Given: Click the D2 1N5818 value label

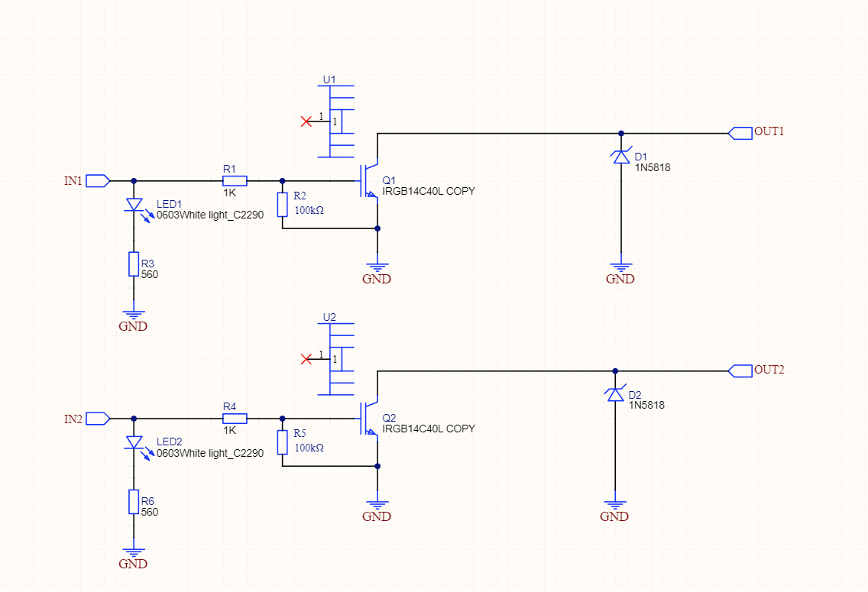Looking at the screenshot, I should point(646,405).
